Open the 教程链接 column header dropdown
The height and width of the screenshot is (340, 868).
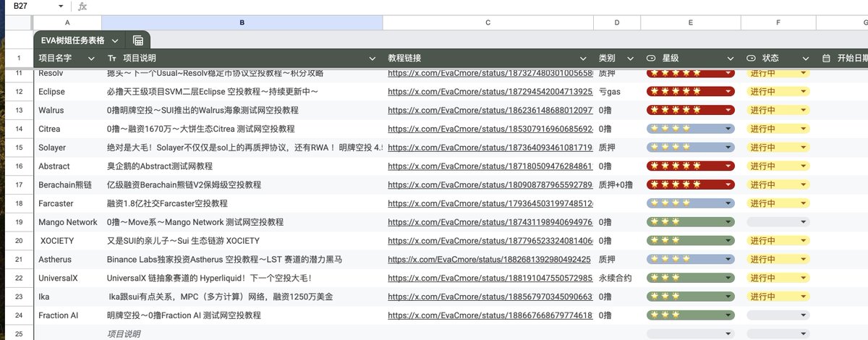coord(583,58)
